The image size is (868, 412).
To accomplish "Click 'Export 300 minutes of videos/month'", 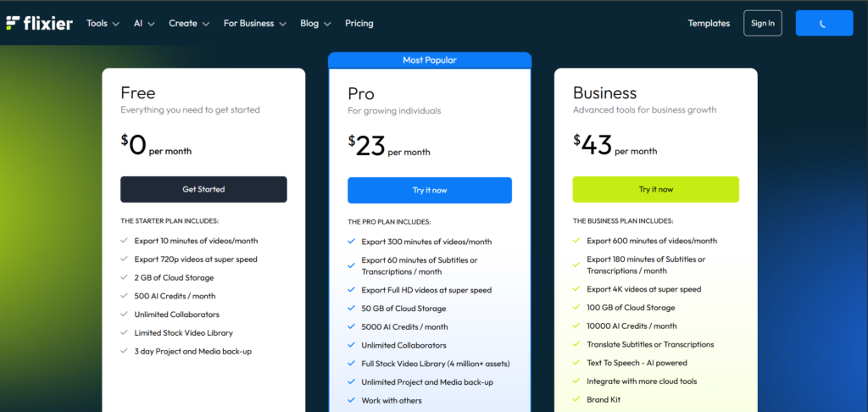I will 427,242.
